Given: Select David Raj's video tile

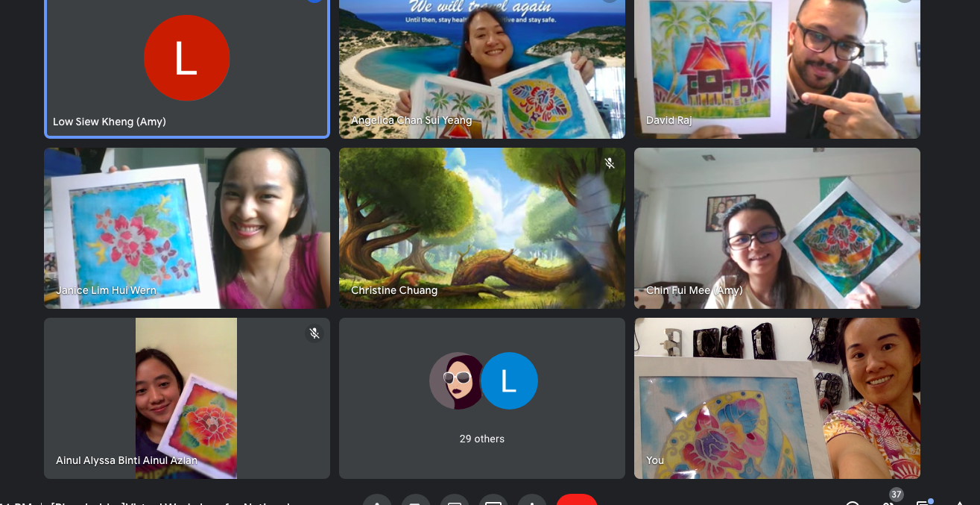Looking at the screenshot, I should [x=777, y=69].
